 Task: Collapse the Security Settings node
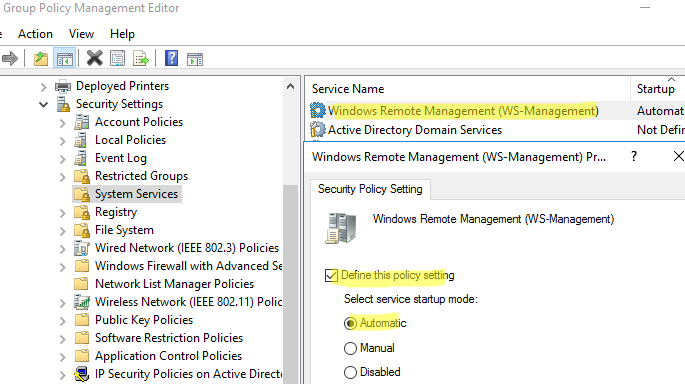43,105
